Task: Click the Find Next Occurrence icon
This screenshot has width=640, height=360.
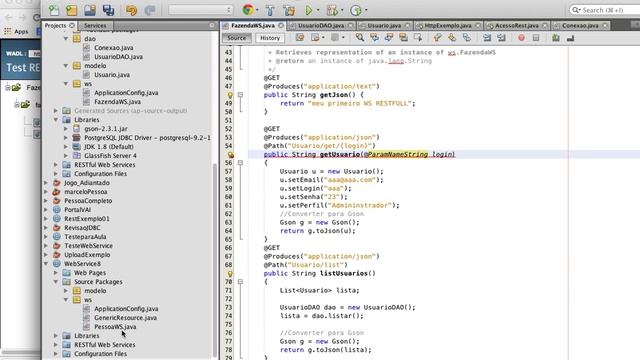Action: pos(389,38)
